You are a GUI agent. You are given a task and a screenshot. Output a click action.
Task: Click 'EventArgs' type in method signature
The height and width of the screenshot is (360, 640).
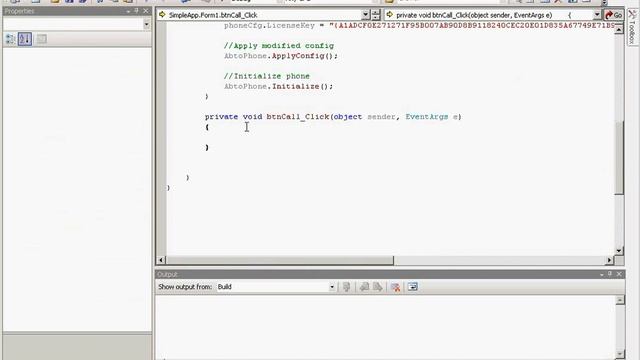point(427,117)
